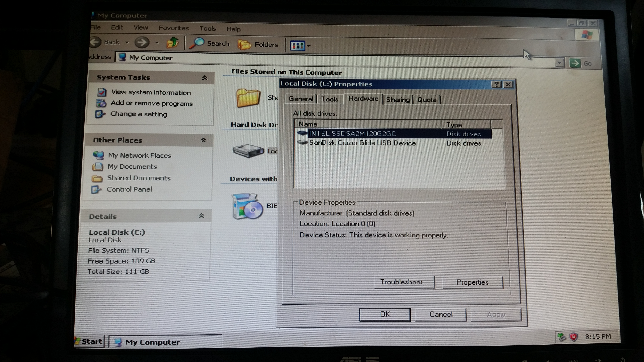Open the Tools menu
644x362 pixels.
[x=208, y=28]
